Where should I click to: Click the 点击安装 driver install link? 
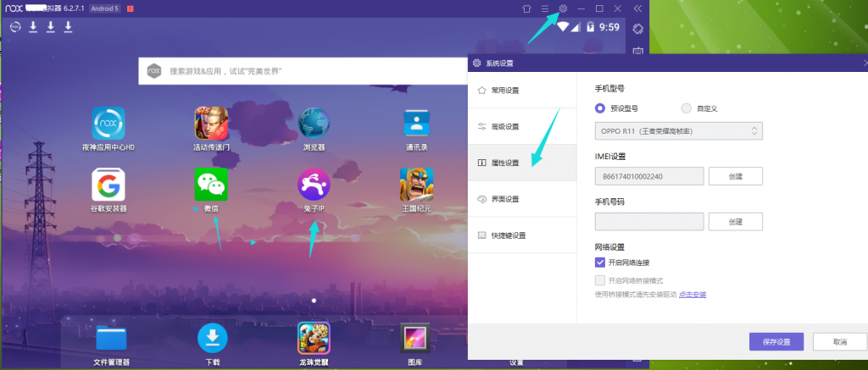pyautogui.click(x=693, y=295)
